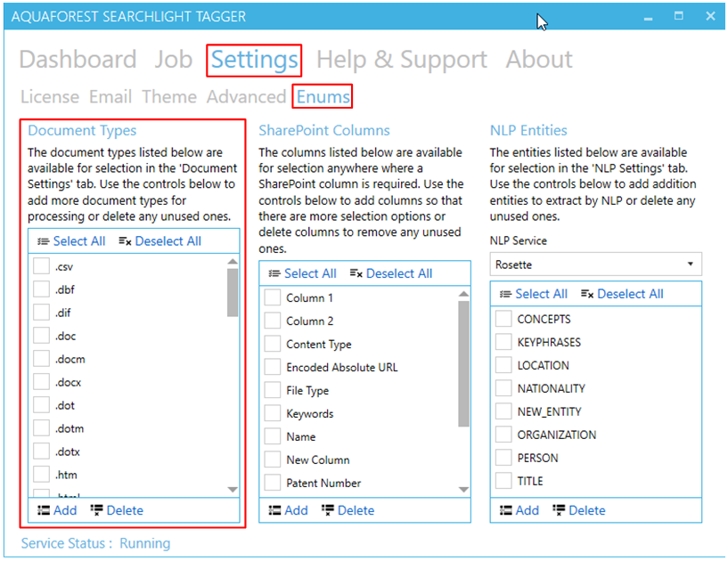Click Add icon under Document Types list

click(44, 510)
